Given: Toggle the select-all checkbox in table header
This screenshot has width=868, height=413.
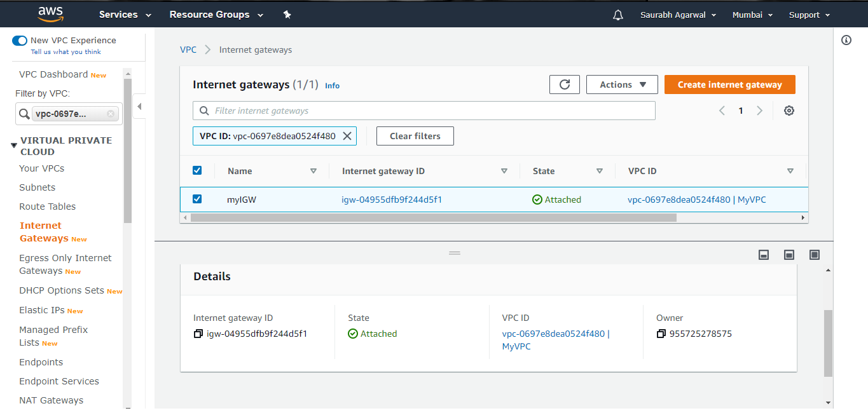Looking at the screenshot, I should click(197, 170).
